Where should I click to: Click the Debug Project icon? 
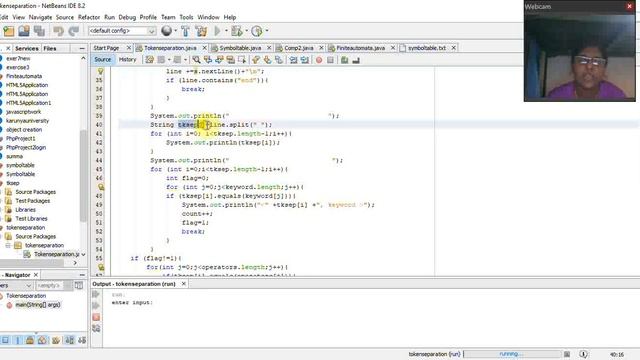click(x=236, y=31)
